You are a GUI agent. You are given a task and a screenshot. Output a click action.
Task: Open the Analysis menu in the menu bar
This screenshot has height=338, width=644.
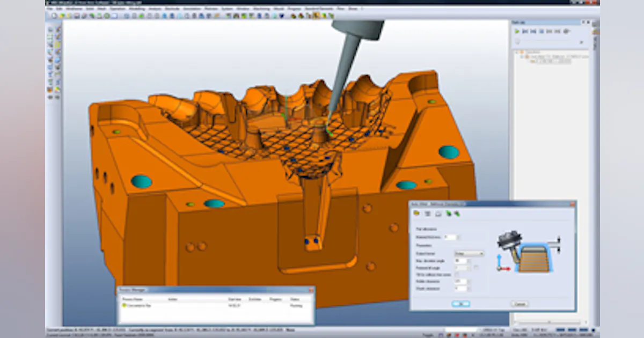tap(154, 9)
